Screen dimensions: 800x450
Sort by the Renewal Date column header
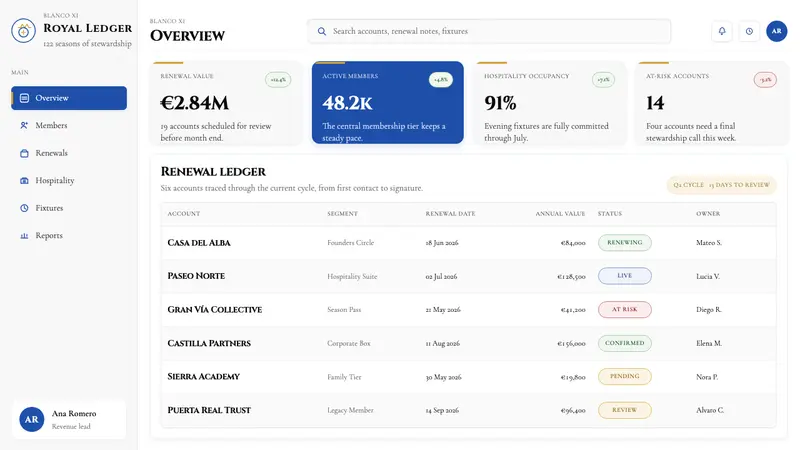point(450,214)
